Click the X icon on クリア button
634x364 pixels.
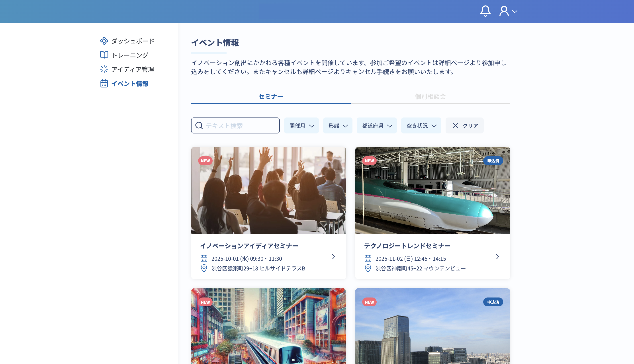click(x=455, y=125)
